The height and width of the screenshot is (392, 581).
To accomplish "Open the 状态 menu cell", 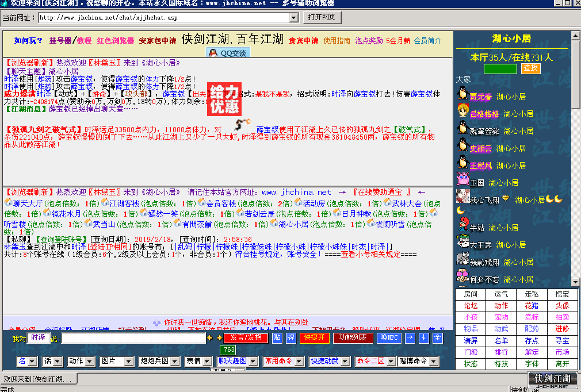I will tap(471, 364).
